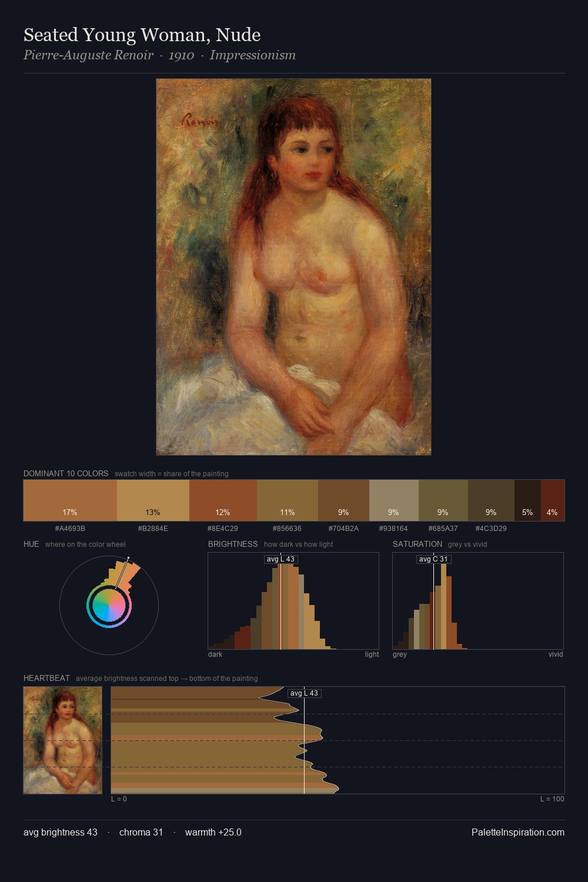Viewport: 588px width, 882px height.
Task: Pick the olive #685A37 swatch
Action: [x=443, y=500]
